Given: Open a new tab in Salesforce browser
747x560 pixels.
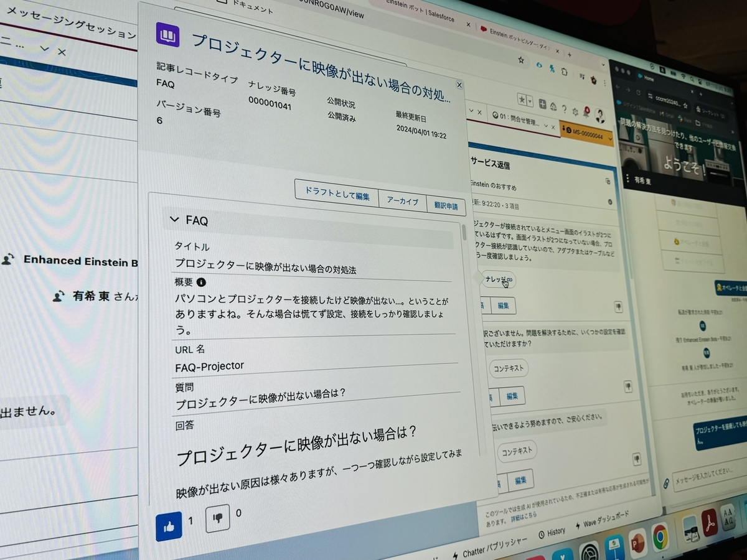Looking at the screenshot, I should pos(570,55).
